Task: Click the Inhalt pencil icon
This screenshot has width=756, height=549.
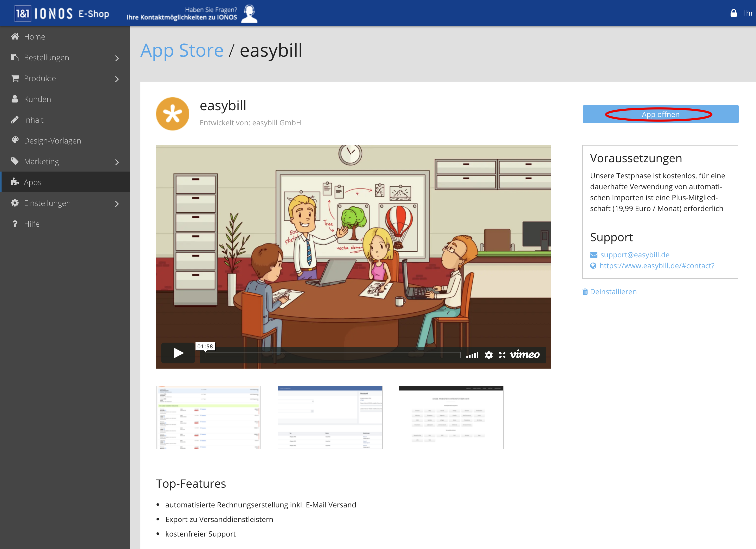Action: pyautogui.click(x=15, y=120)
